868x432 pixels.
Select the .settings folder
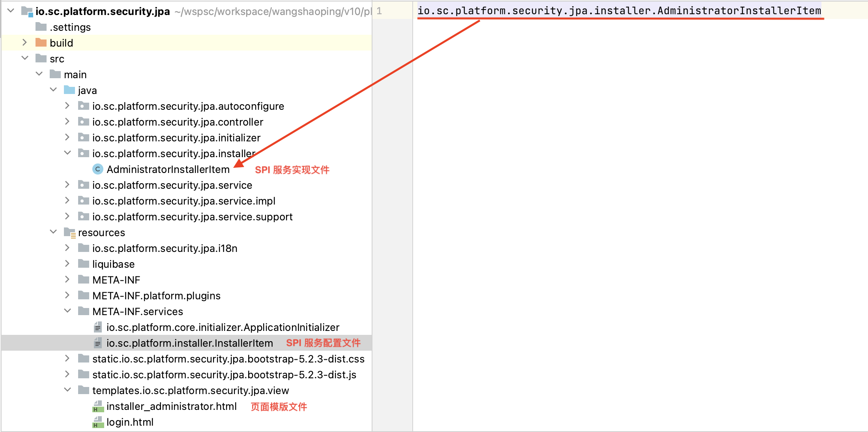[x=70, y=27]
